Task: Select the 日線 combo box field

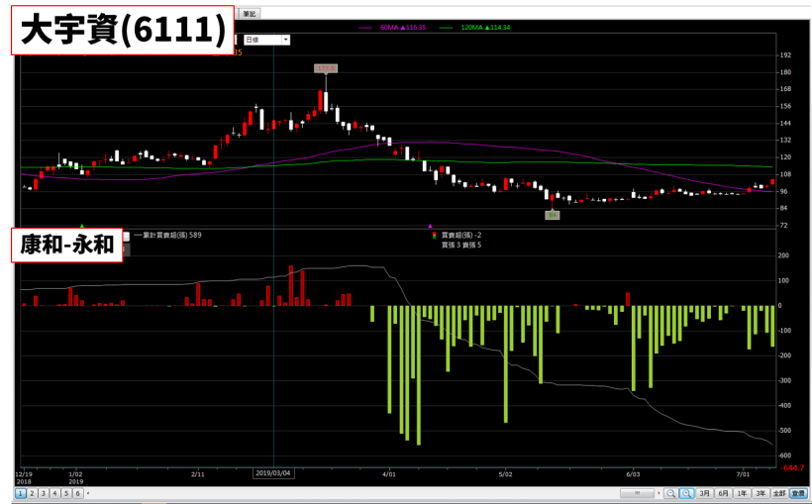Action: tap(266, 40)
